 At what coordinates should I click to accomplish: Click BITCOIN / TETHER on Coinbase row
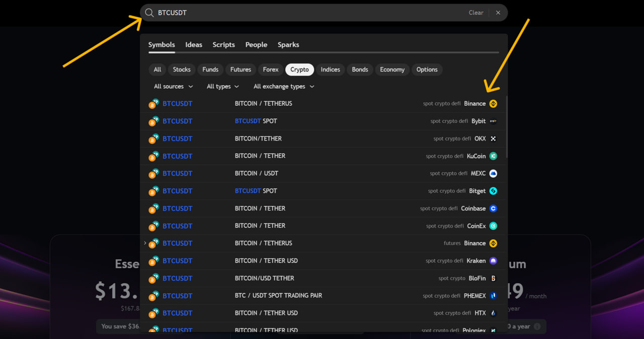click(x=260, y=209)
